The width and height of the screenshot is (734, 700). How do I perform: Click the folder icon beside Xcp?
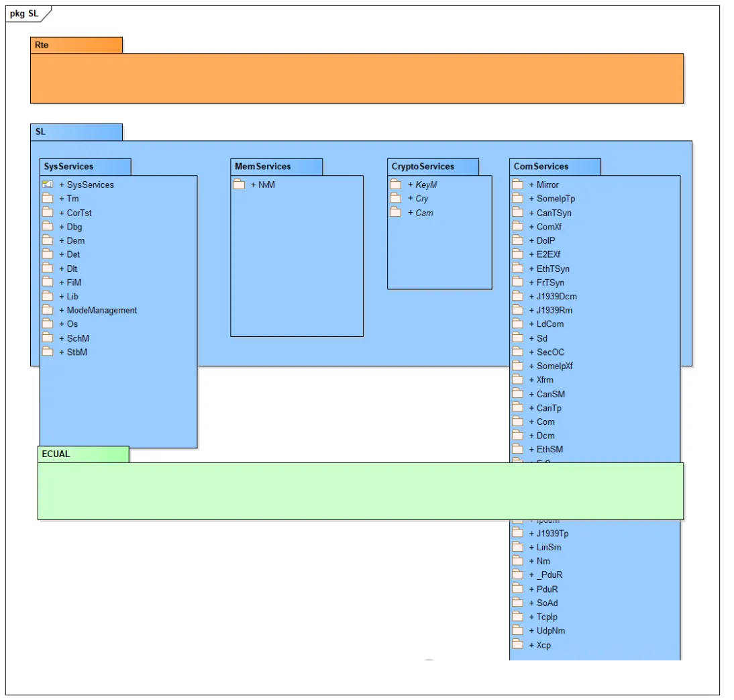click(x=517, y=644)
